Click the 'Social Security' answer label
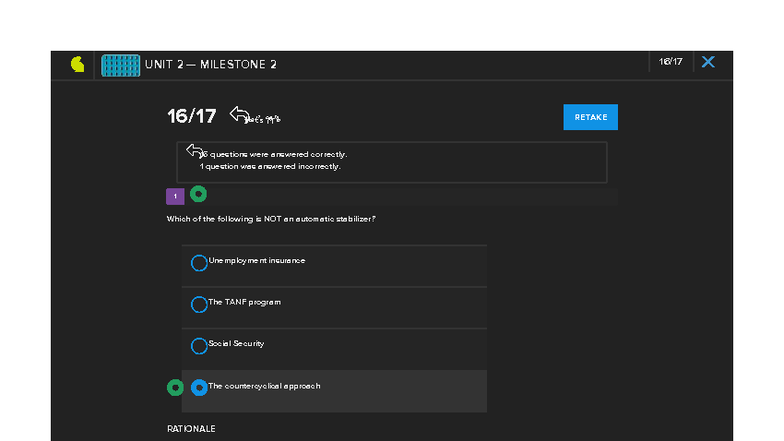Screen dimensions: 784x441 point(236,344)
